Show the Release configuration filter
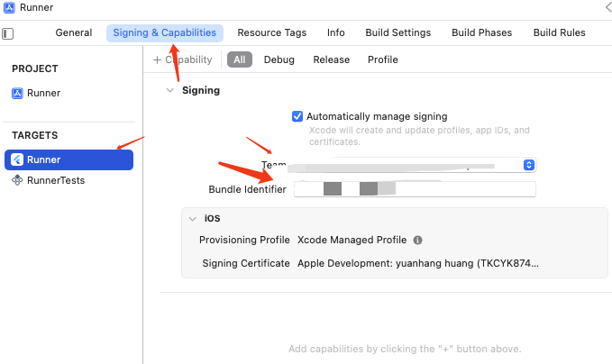The width and height of the screenshot is (612, 364). 331,59
